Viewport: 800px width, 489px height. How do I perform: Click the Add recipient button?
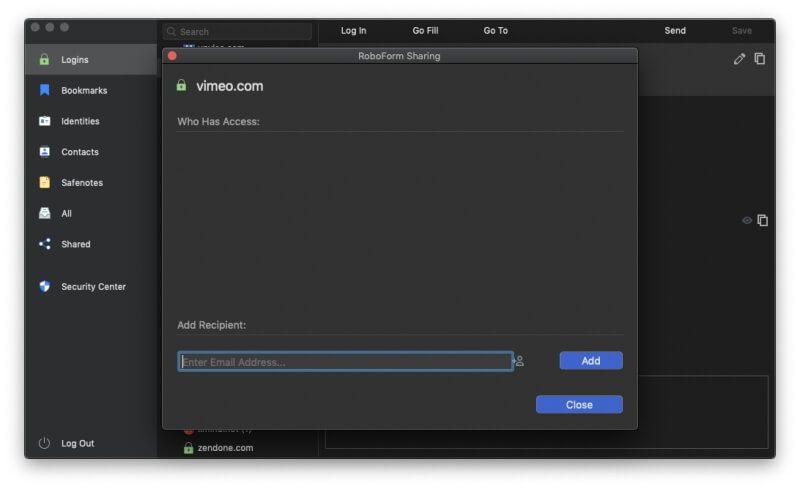tap(591, 361)
